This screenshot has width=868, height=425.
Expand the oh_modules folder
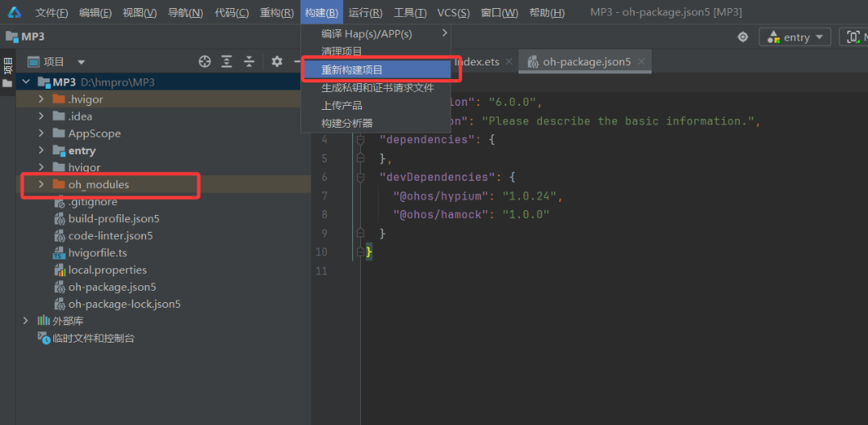coord(41,184)
